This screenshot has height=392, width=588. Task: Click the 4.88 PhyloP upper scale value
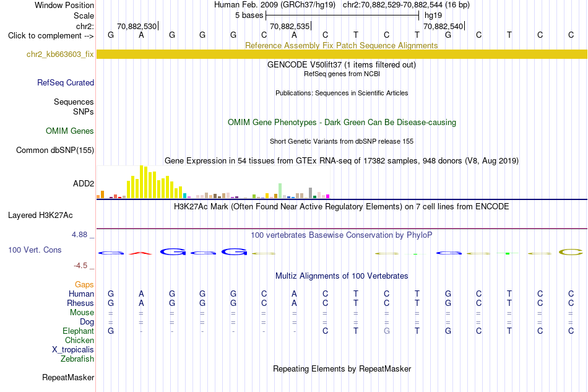point(79,235)
